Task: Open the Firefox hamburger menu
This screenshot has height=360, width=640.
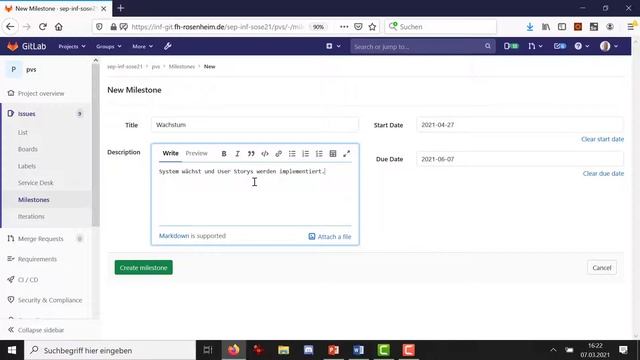Action: coord(631,27)
